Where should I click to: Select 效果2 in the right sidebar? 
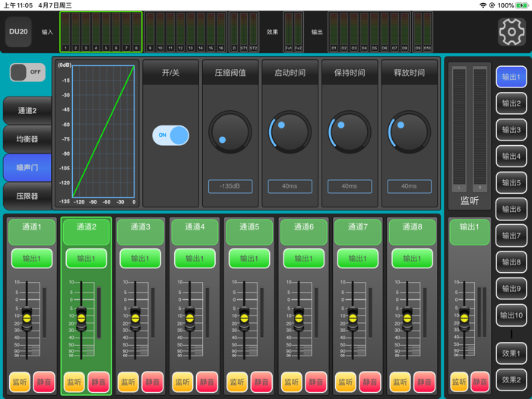(x=511, y=380)
